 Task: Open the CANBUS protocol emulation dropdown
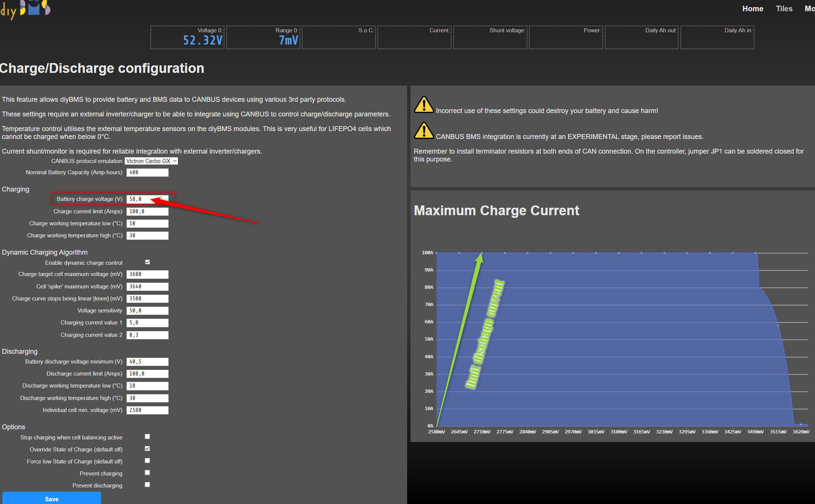(x=151, y=161)
